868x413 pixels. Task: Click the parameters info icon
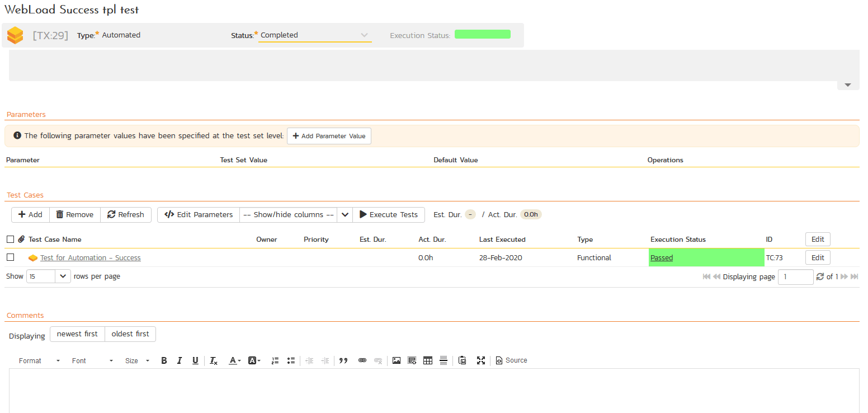pos(17,135)
